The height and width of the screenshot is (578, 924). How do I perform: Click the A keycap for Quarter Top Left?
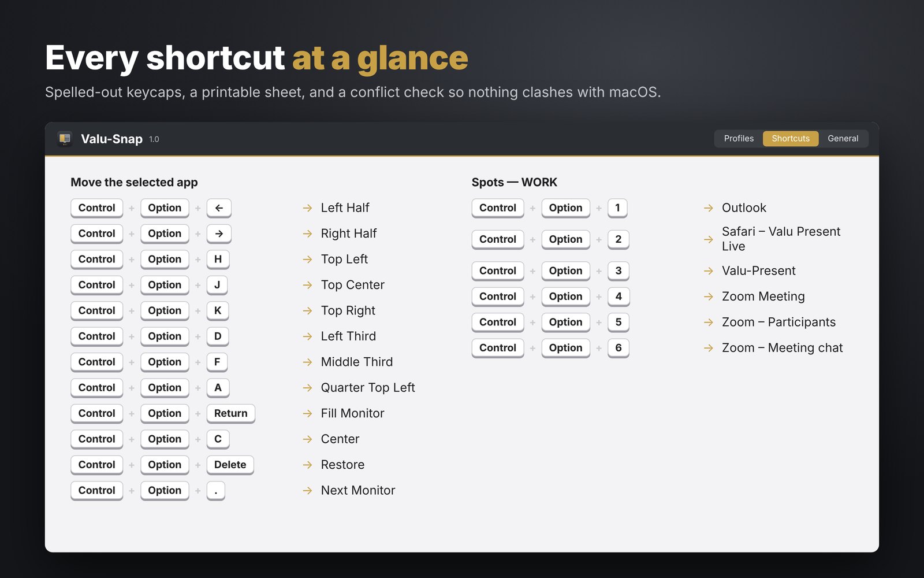(x=218, y=388)
